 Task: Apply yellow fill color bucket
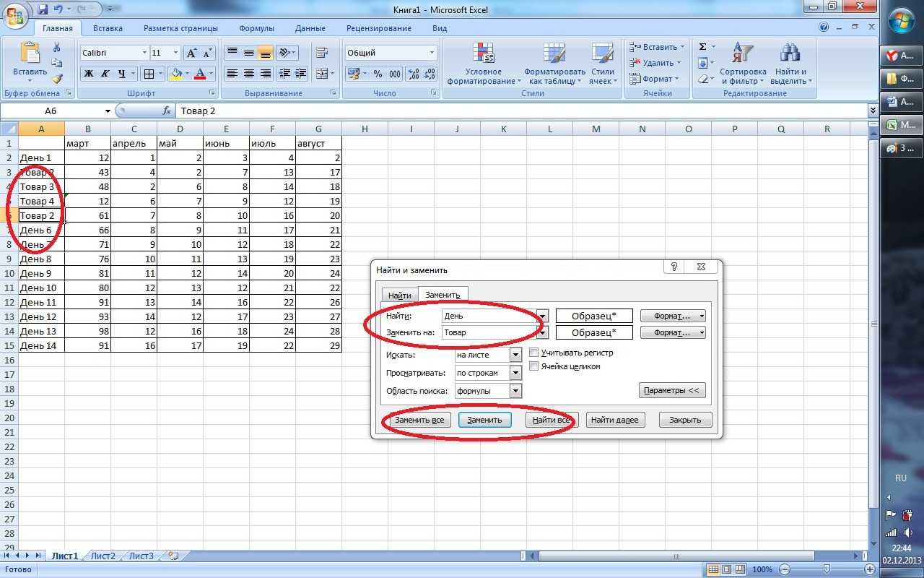click(176, 74)
